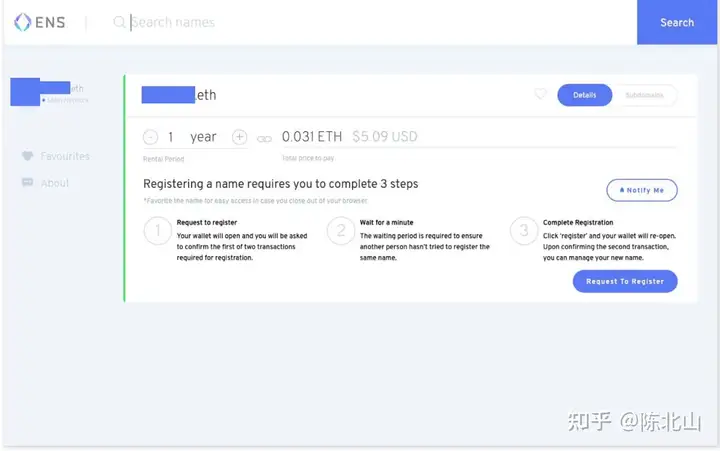Click the search magnifier icon
720x451 pixels.
point(119,22)
